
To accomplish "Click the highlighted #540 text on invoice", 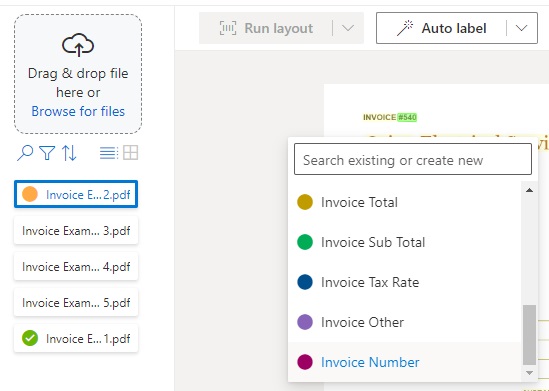I will pos(407,117).
